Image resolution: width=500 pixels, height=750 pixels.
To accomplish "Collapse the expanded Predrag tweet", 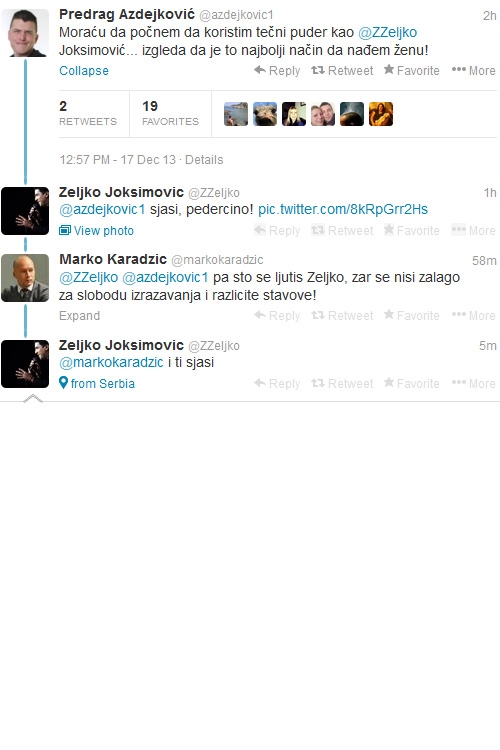I will coord(84,71).
